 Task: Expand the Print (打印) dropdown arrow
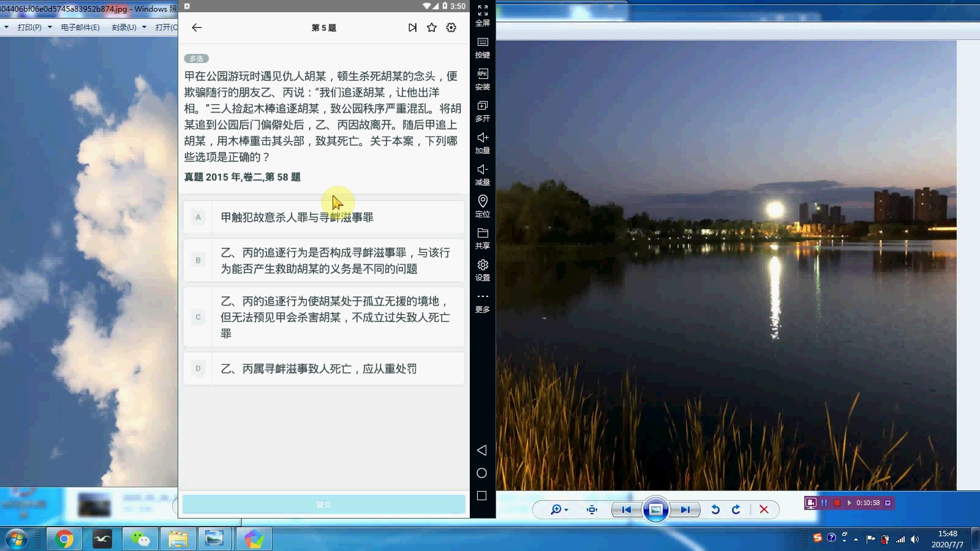point(50,28)
